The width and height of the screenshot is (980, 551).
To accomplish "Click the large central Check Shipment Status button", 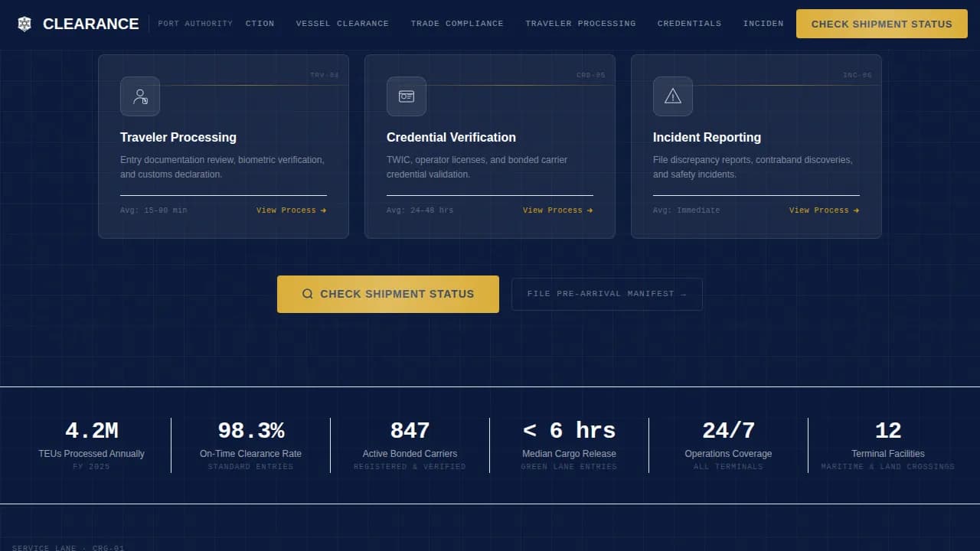I will 387,294.
